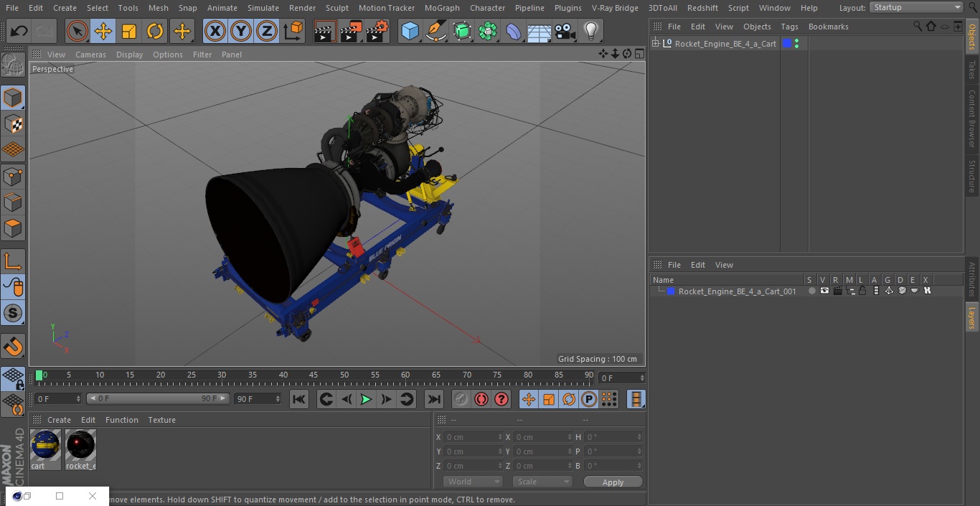Switch to Edges mode
Viewport: 980px width, 506px height.
(x=13, y=202)
